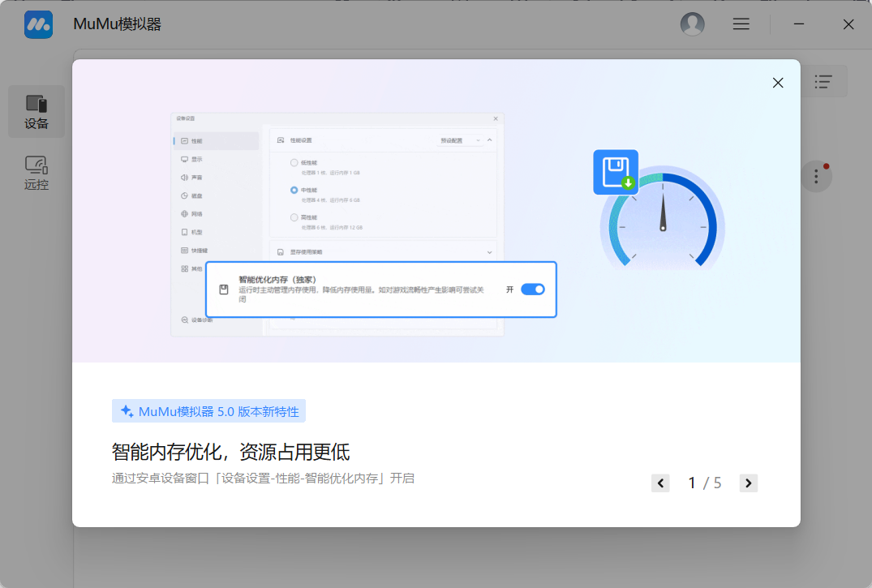
Task: Click the MuMu emulator logo icon
Action: point(38,24)
